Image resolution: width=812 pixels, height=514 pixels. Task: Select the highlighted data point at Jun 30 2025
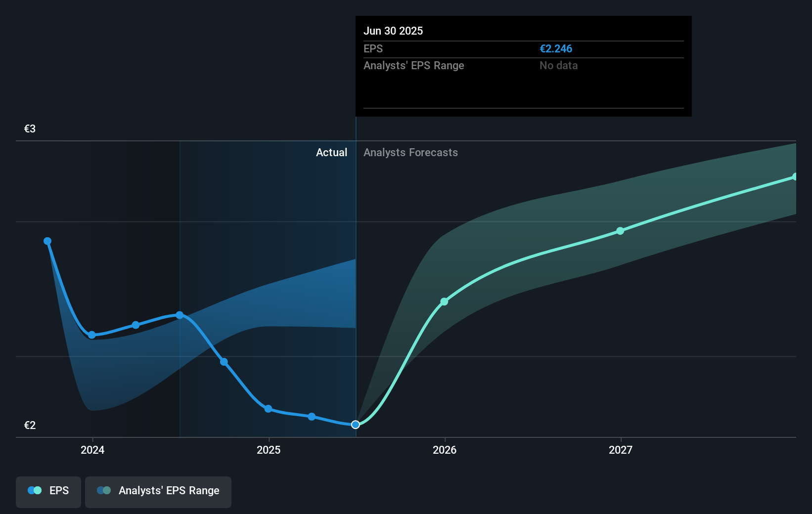(355, 425)
